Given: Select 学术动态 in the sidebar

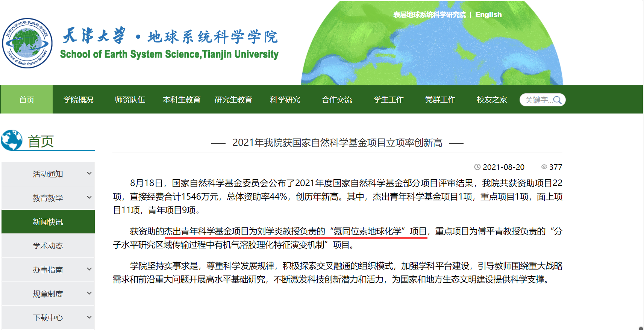Looking at the screenshot, I should coord(48,246).
